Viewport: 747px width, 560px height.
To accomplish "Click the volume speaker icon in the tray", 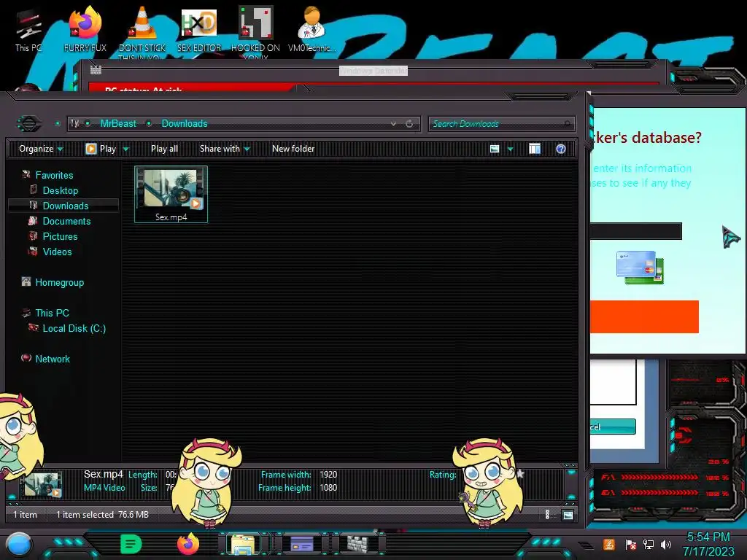I will [666, 545].
